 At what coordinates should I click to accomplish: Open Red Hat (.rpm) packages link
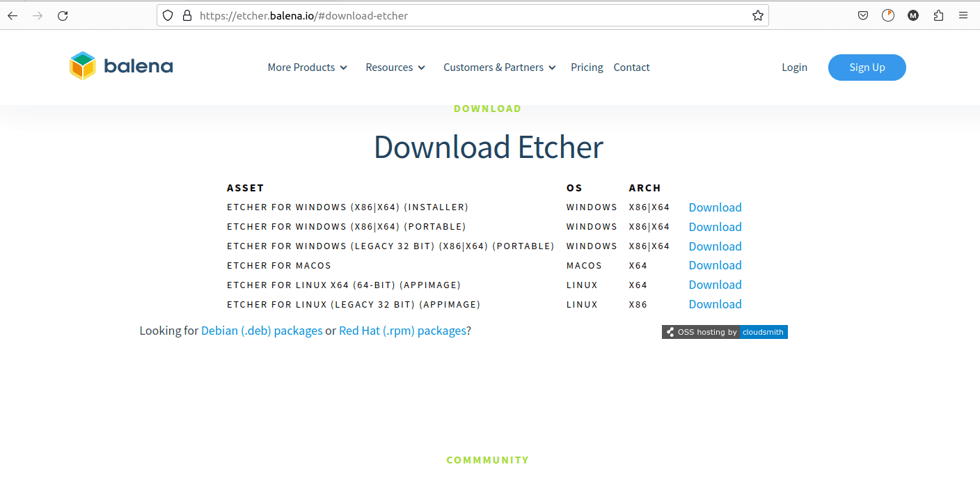click(x=402, y=331)
